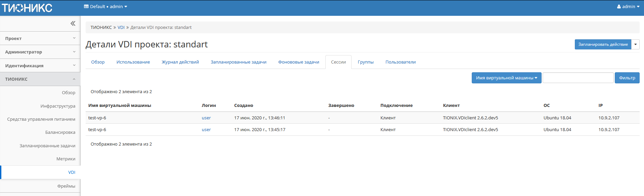Select the Журнал действий tab

[x=180, y=62]
